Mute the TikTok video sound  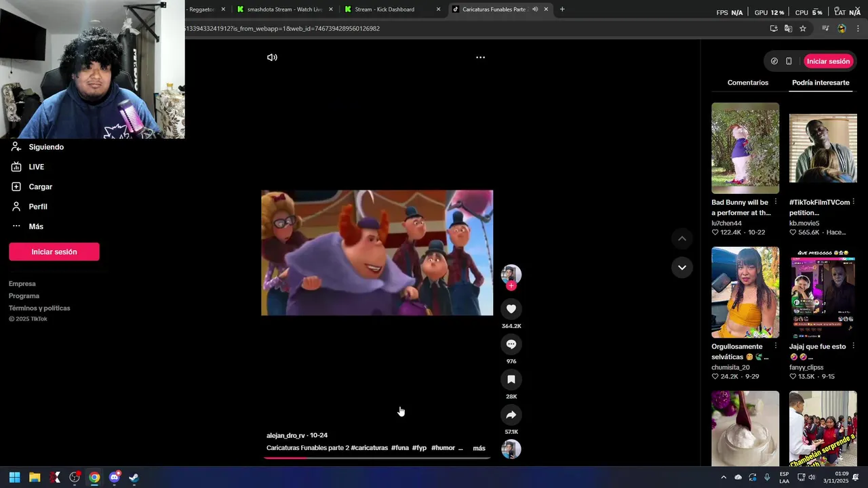tap(272, 58)
